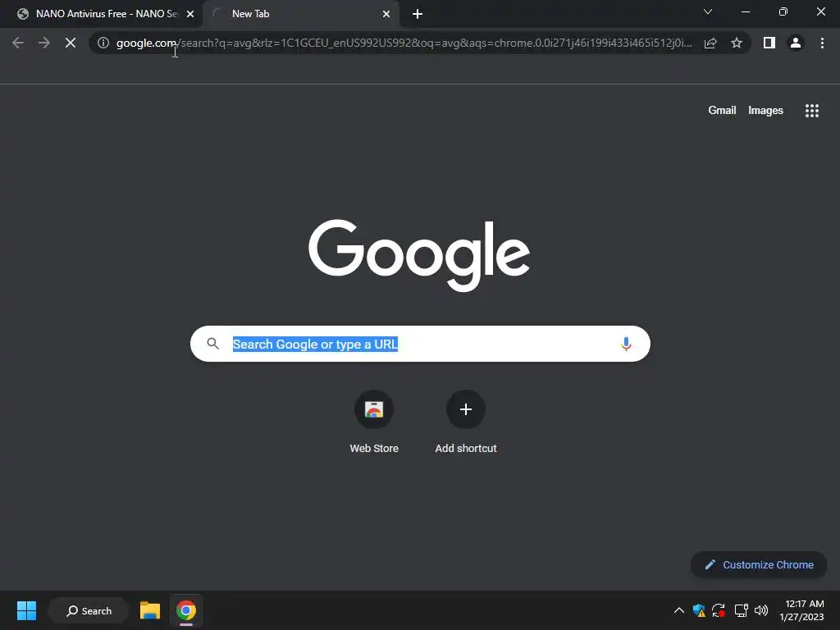
Task: Click the magnifier icon in search box
Action: point(212,344)
